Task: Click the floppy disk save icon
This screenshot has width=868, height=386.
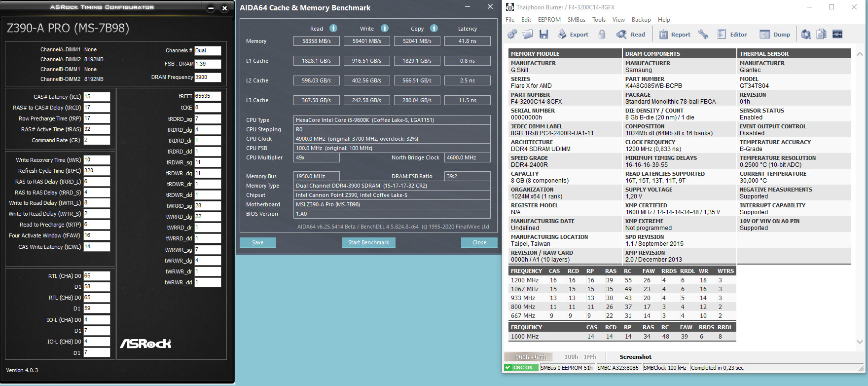Action: 543,34
